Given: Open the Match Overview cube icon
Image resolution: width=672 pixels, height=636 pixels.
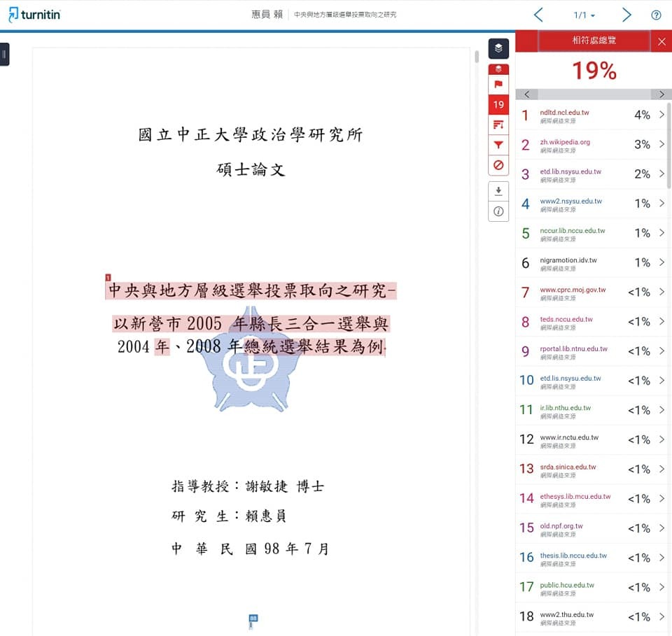Looking at the screenshot, I should click(498, 69).
